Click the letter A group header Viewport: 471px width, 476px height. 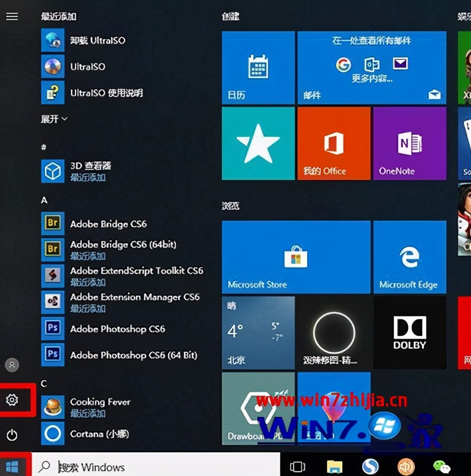[x=44, y=200]
